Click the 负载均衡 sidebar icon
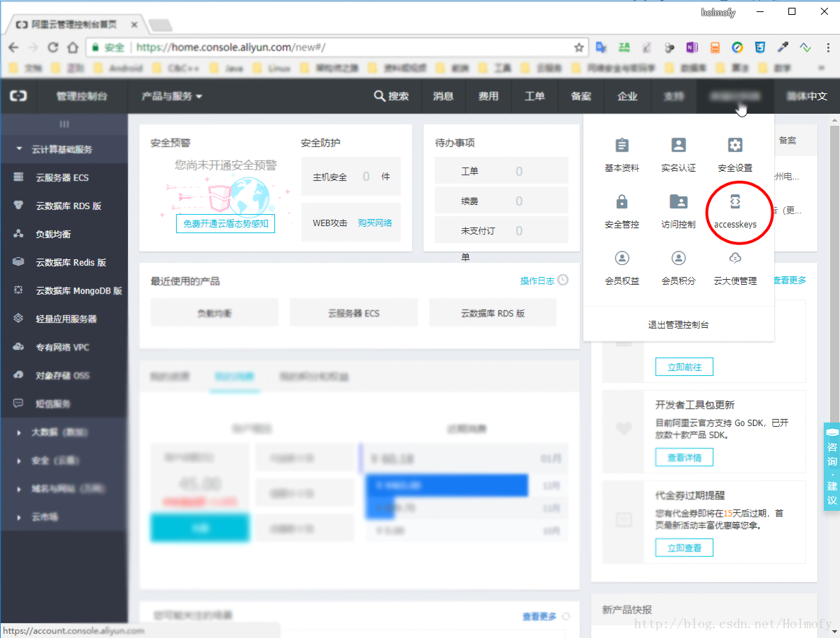Screen dimensions: 840x638 click(x=18, y=233)
